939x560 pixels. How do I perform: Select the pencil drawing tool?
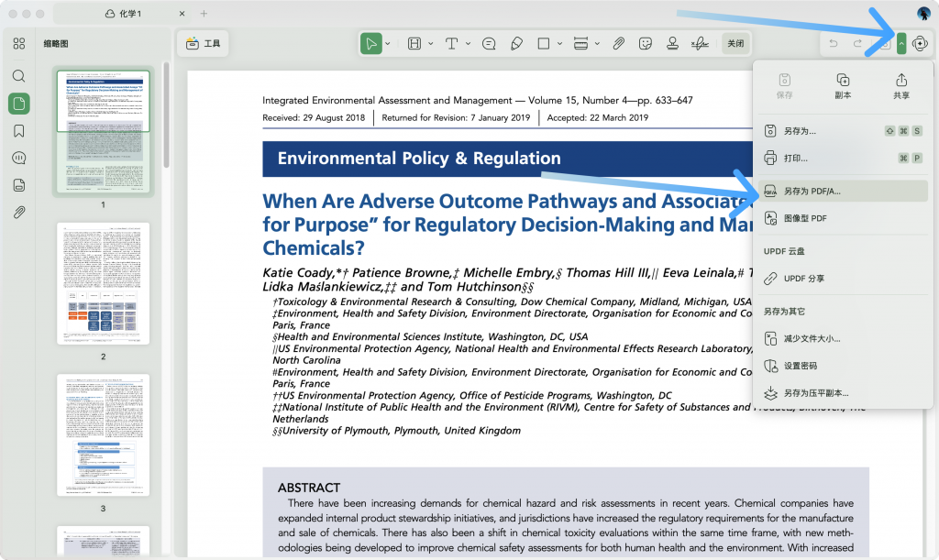[516, 44]
